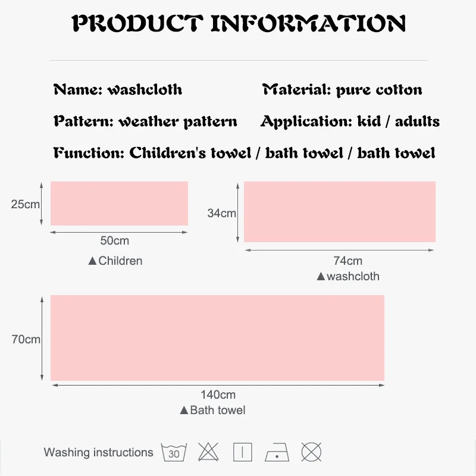Viewport: 476px width, 476px height.
Task: Click the low heat iron icon
Action: pos(277,453)
